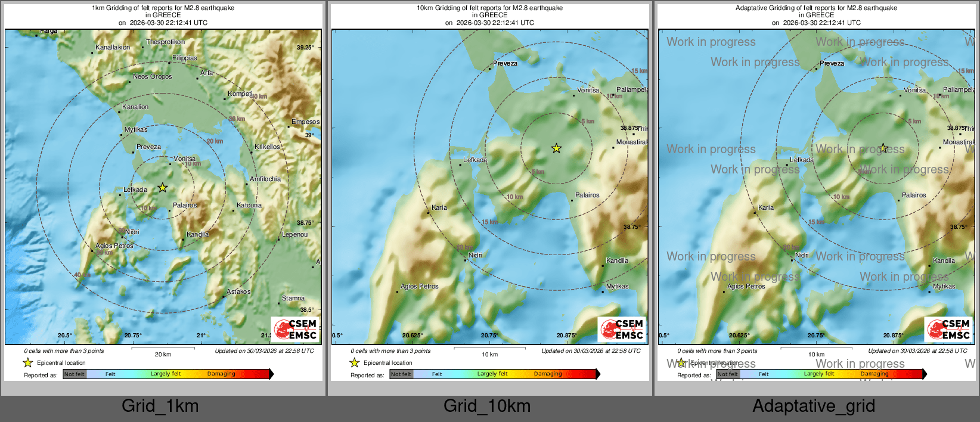This screenshot has height=422, width=980.
Task: Click the Amfilochia town label
Action: [265, 179]
